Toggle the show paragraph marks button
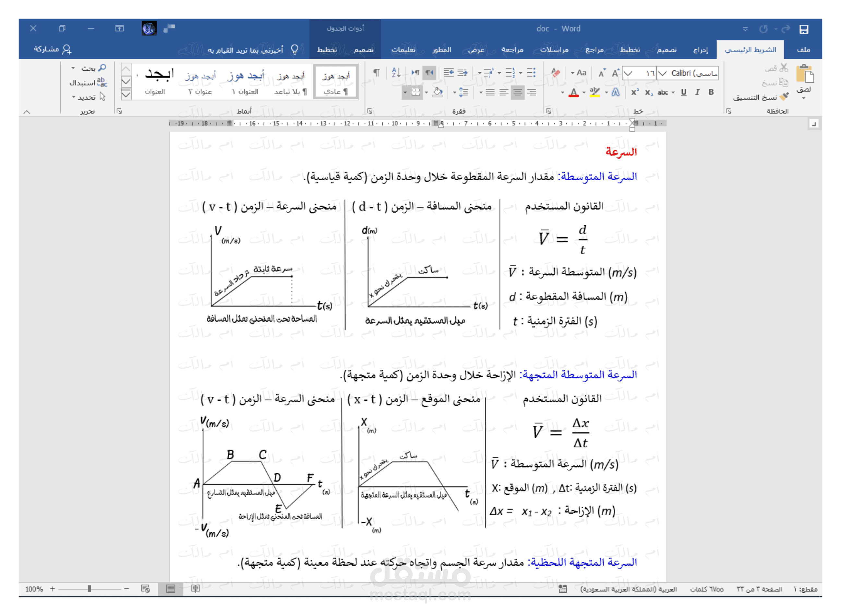Image resolution: width=841 pixels, height=616 pixels. click(x=376, y=72)
